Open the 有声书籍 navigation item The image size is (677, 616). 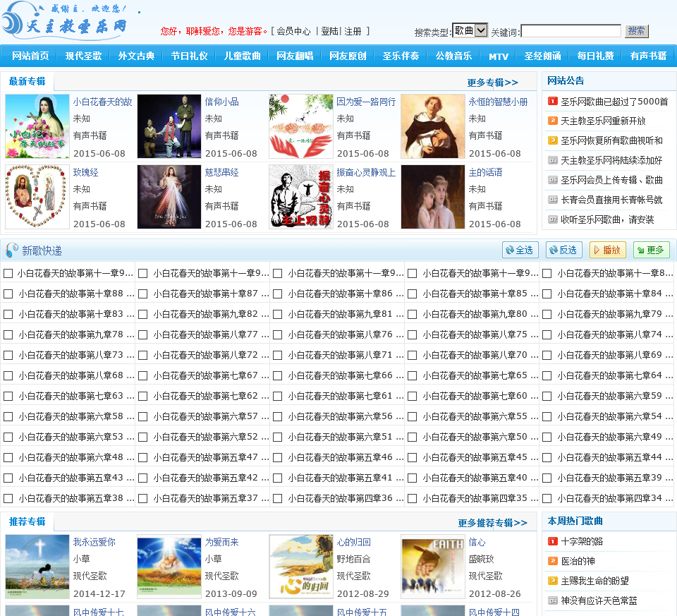click(x=648, y=56)
